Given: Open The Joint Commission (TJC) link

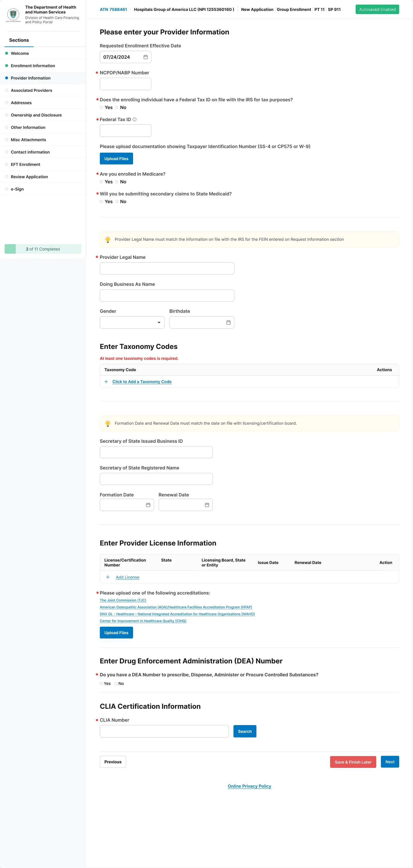Looking at the screenshot, I should click(123, 600).
